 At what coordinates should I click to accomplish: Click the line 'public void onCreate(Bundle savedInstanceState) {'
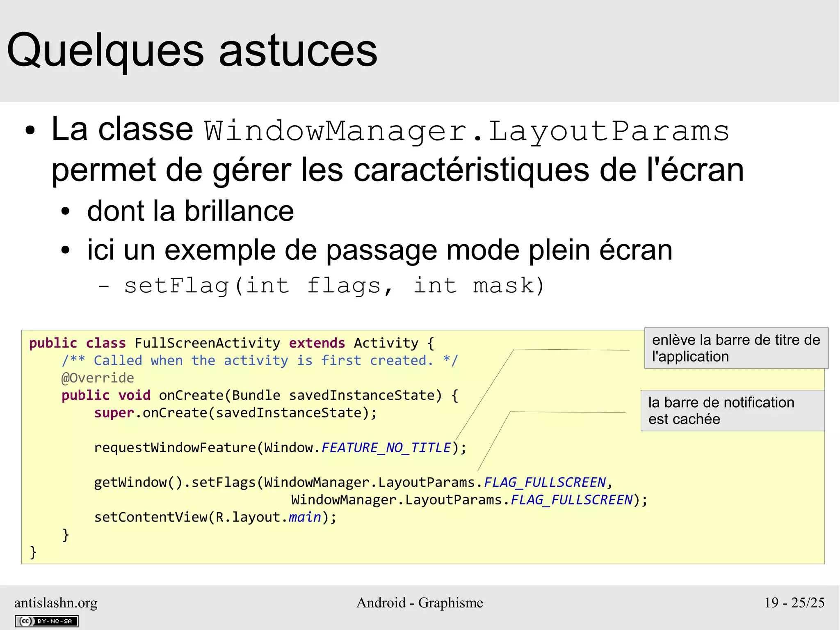[x=260, y=395]
